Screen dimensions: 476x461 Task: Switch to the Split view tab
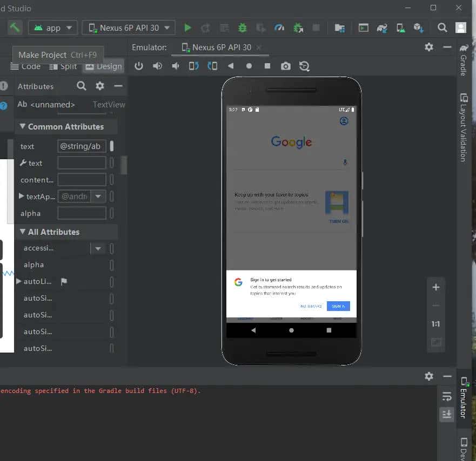click(x=63, y=66)
